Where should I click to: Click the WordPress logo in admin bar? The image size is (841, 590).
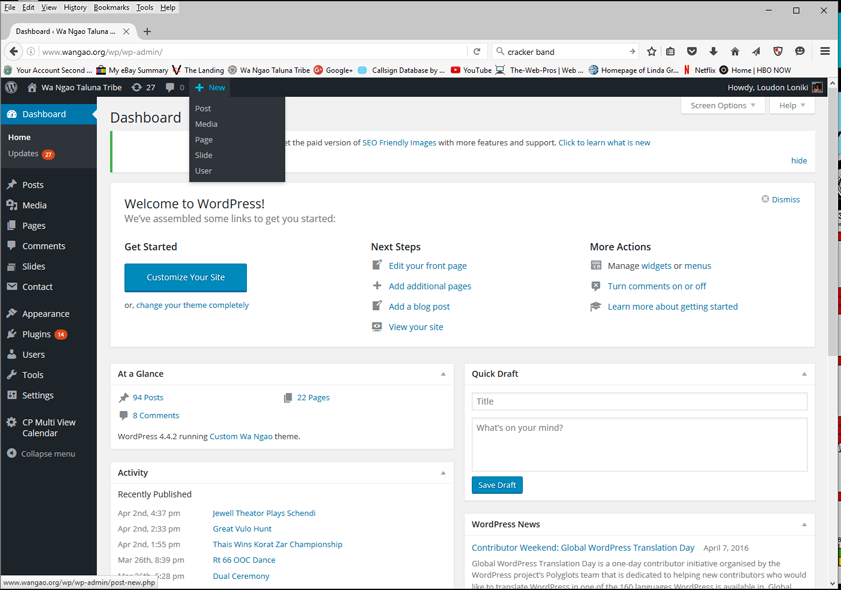pos(11,87)
